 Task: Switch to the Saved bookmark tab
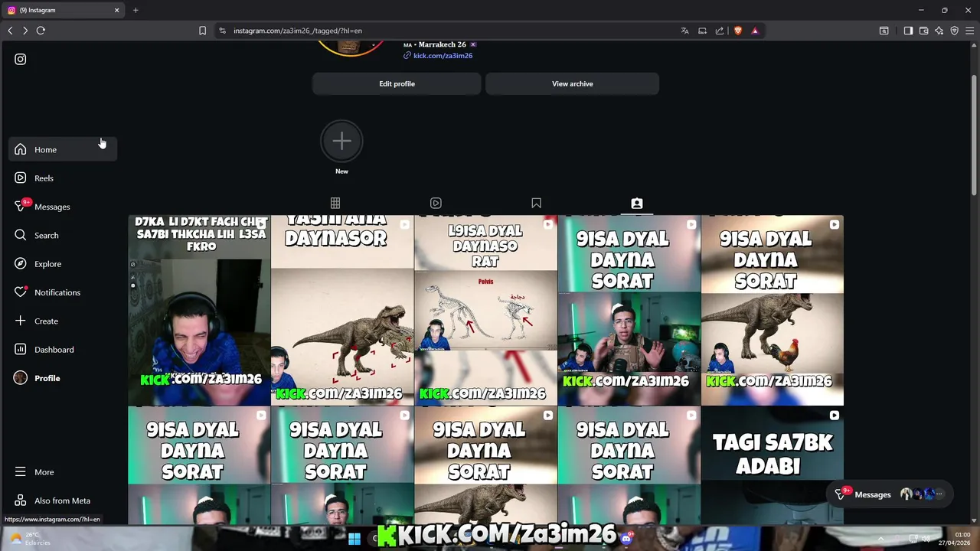pyautogui.click(x=536, y=203)
